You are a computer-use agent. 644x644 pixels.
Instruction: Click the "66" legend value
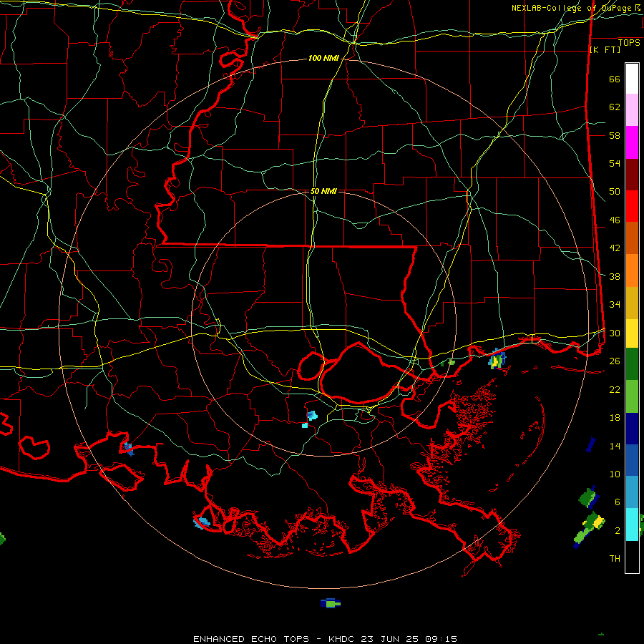point(615,79)
